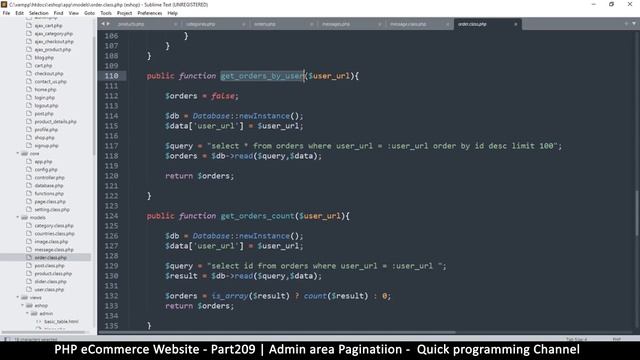Image resolution: width=640 pixels, height=360 pixels.
Task: Open home.php in the sidebar
Action: coord(45,89)
